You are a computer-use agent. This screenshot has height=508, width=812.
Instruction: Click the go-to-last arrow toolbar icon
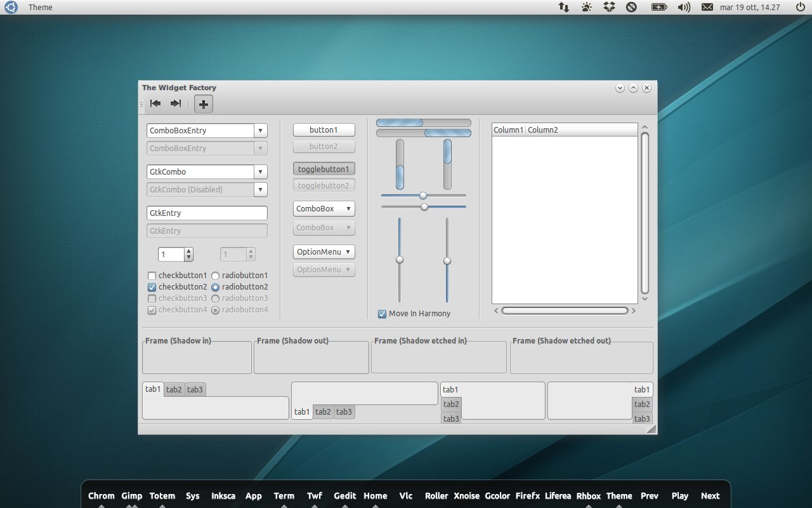click(176, 104)
